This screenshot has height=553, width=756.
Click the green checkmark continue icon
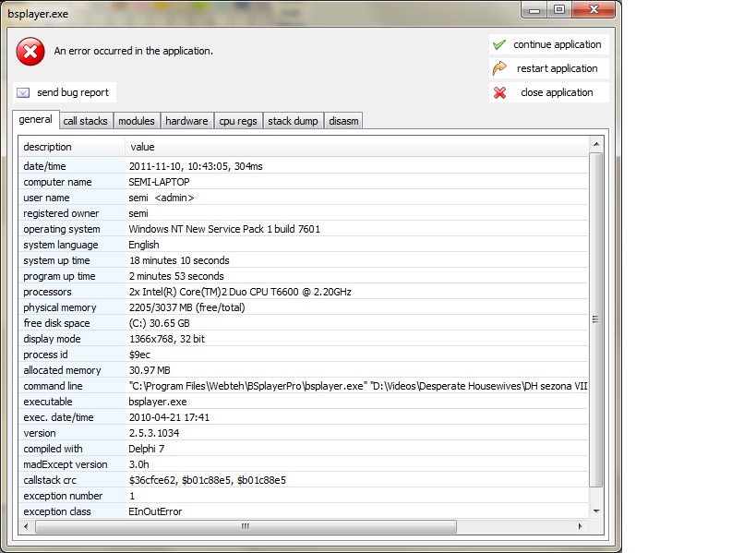click(x=499, y=45)
